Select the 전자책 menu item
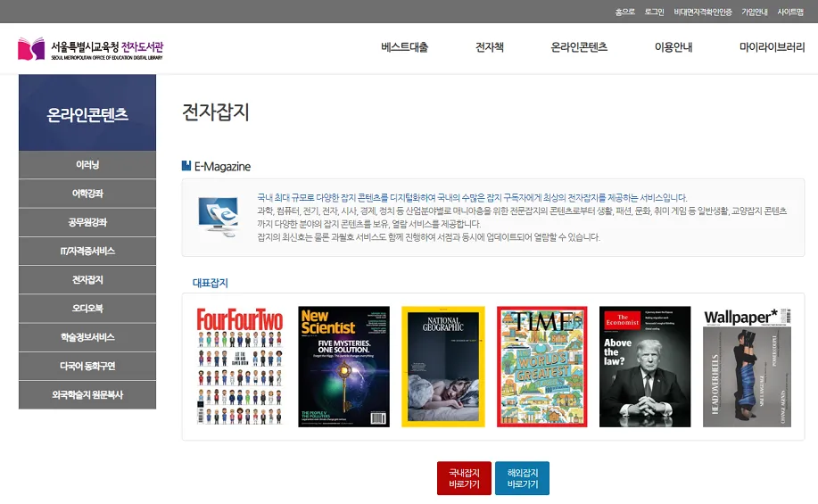818x504 pixels. click(x=490, y=47)
